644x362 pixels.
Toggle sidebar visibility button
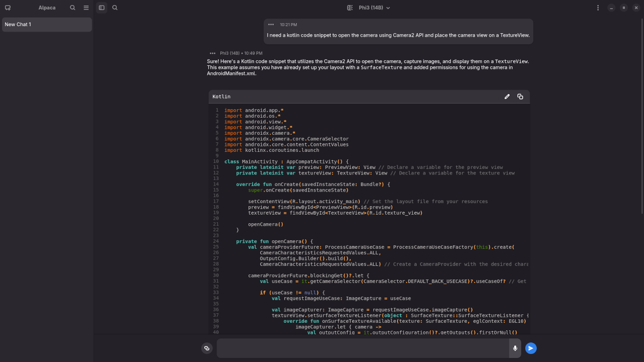click(x=102, y=8)
